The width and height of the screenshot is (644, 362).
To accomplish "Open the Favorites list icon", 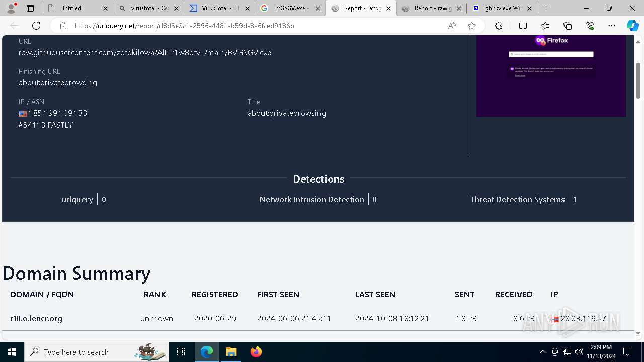I will 545,26.
